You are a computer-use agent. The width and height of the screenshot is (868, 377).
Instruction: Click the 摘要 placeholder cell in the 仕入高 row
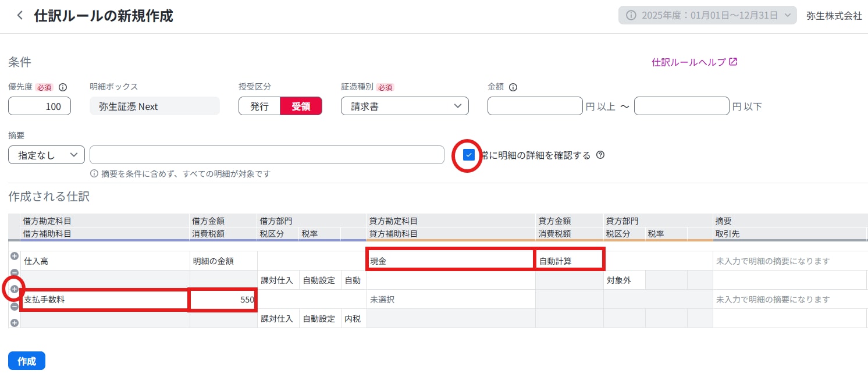pos(790,261)
